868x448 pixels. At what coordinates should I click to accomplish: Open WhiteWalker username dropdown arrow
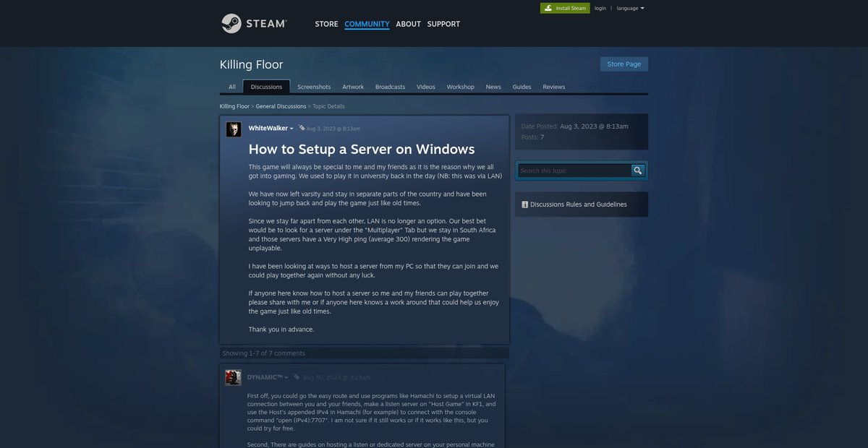(x=292, y=129)
